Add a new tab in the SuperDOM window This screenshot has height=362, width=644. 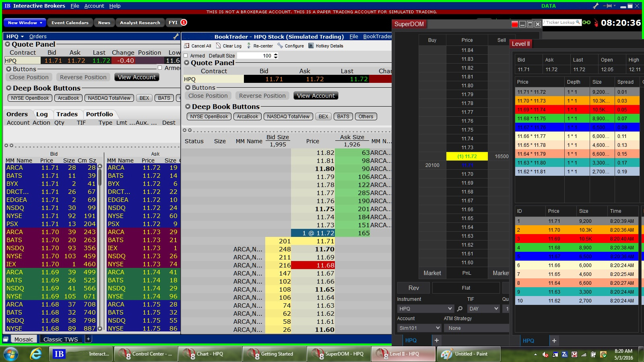tap(436, 340)
